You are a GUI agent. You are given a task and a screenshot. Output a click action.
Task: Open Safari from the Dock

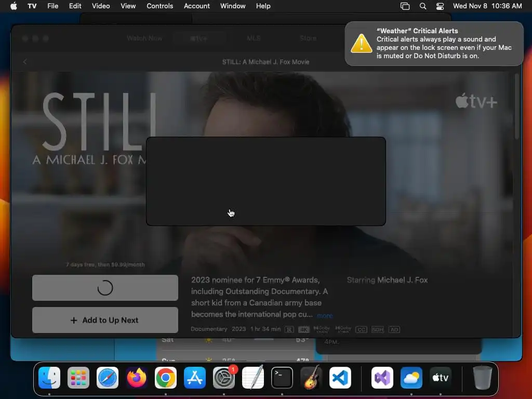(x=108, y=378)
